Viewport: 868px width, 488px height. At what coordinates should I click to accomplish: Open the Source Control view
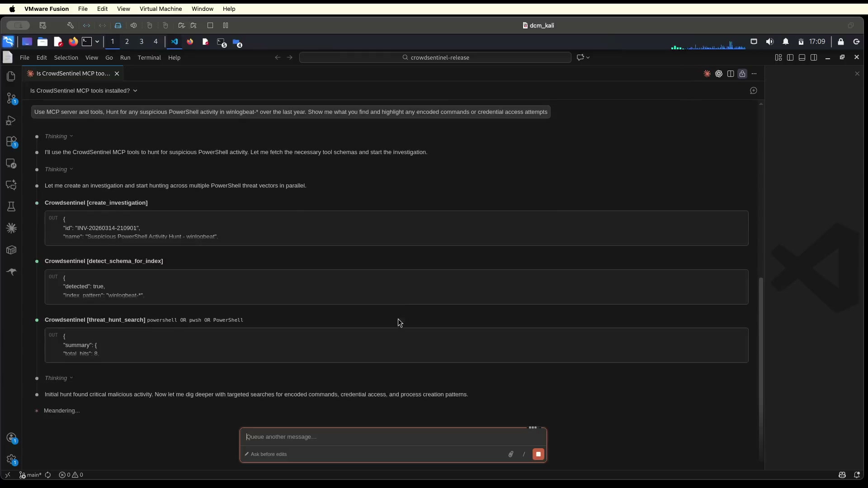[11, 98]
